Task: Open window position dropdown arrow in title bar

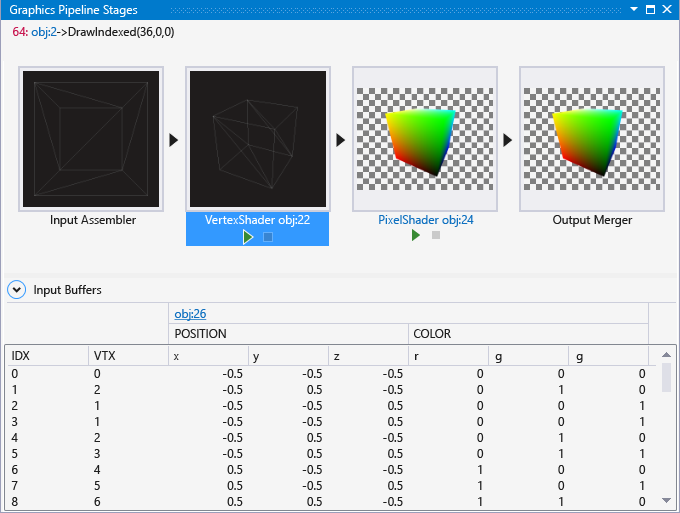Action: coord(634,9)
